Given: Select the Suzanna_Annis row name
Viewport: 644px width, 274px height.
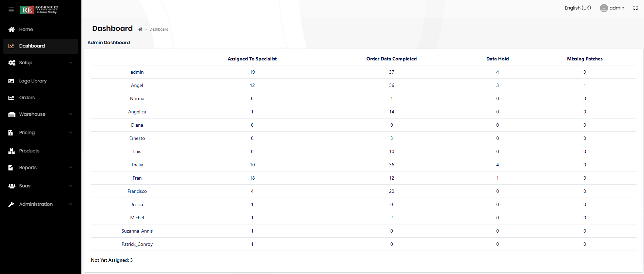Looking at the screenshot, I should point(137,231).
